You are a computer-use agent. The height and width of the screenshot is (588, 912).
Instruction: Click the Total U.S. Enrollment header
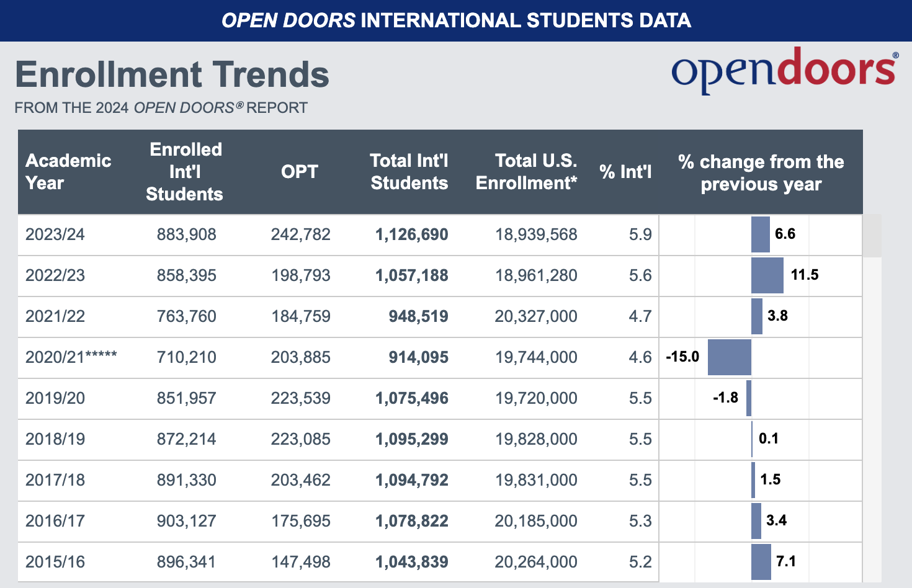(x=526, y=172)
